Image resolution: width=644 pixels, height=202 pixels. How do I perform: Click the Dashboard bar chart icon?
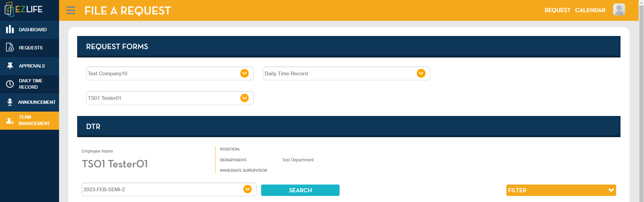pos(10,30)
